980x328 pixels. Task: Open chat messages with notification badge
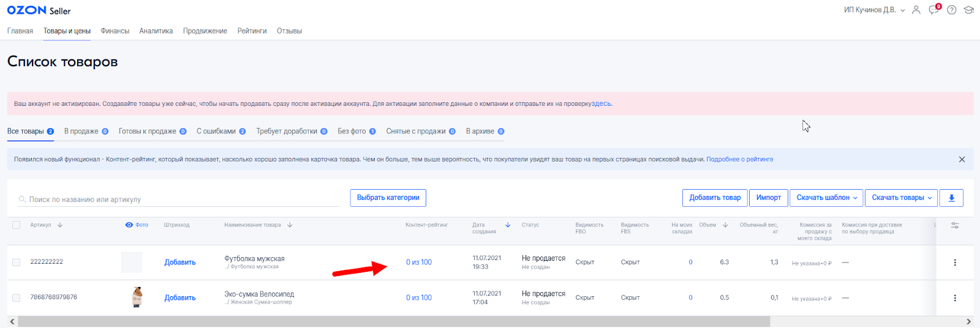(x=933, y=10)
